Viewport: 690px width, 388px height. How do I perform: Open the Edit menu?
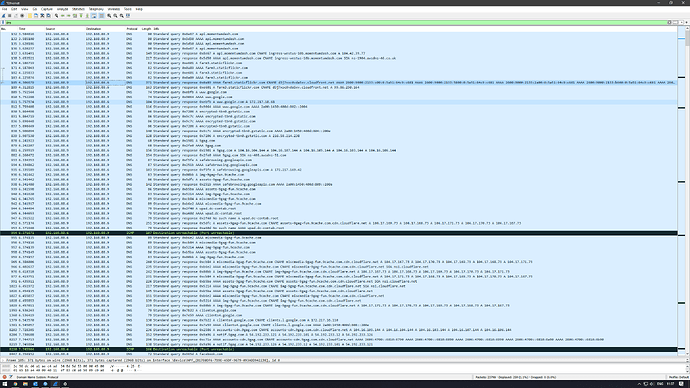point(14,9)
